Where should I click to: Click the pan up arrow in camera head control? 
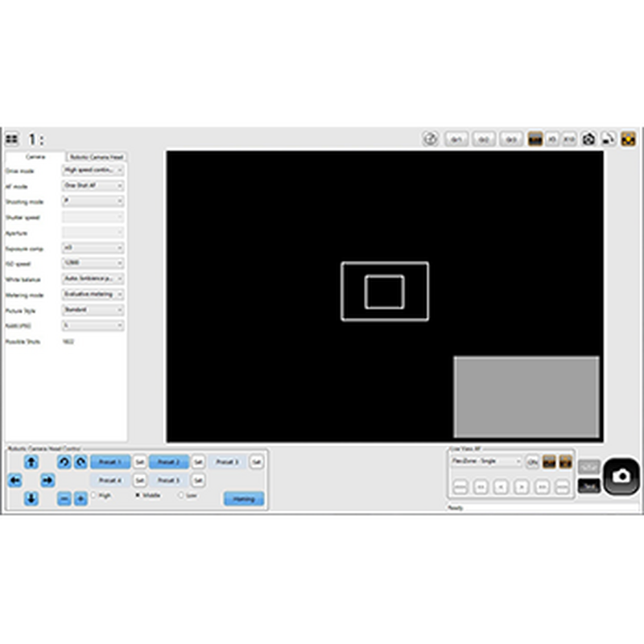31,463
